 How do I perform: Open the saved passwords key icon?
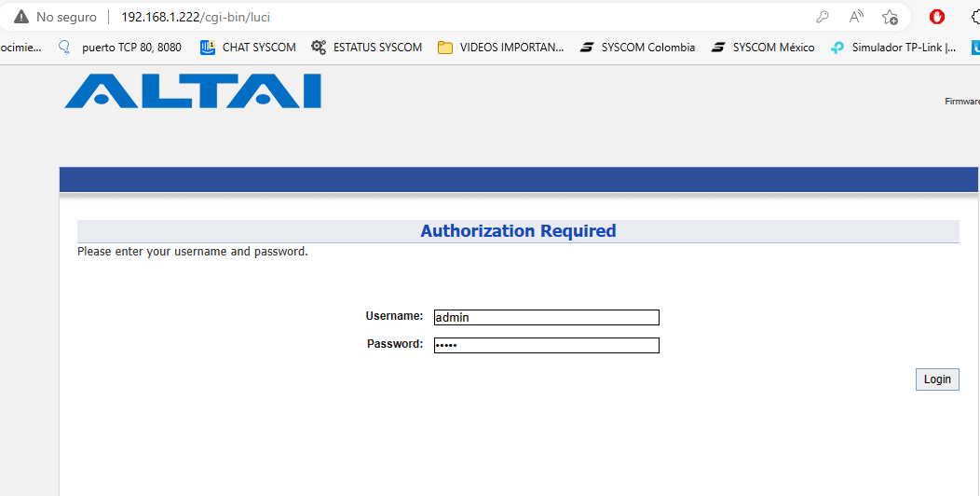click(823, 17)
